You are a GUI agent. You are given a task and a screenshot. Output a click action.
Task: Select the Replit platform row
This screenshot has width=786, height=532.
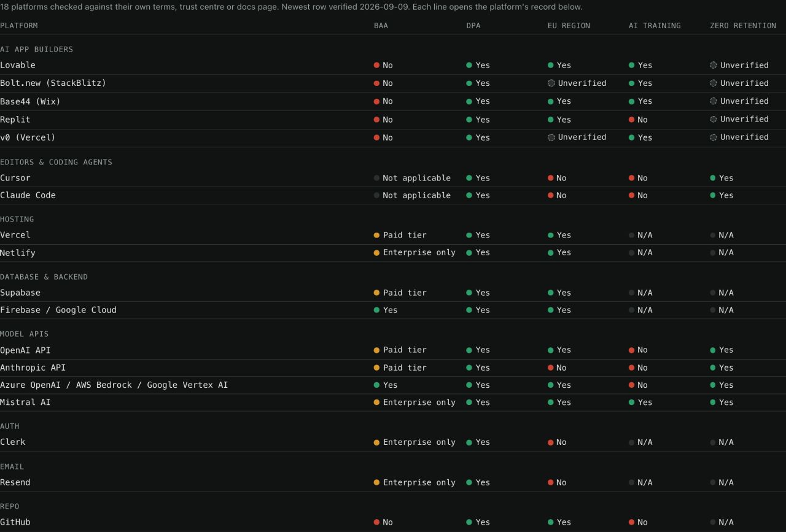click(393, 120)
